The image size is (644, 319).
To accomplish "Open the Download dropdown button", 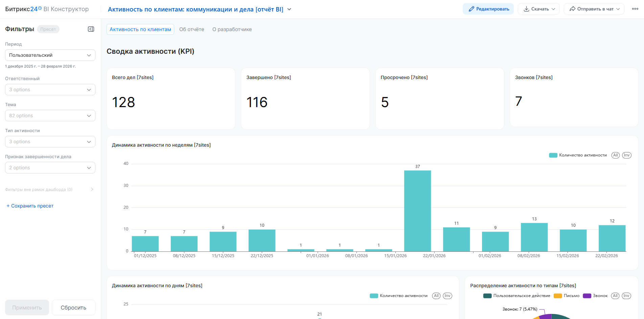I will click(x=539, y=9).
